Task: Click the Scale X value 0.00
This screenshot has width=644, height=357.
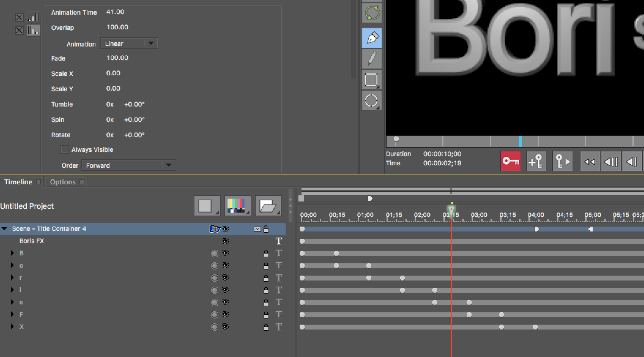Action: tap(113, 73)
